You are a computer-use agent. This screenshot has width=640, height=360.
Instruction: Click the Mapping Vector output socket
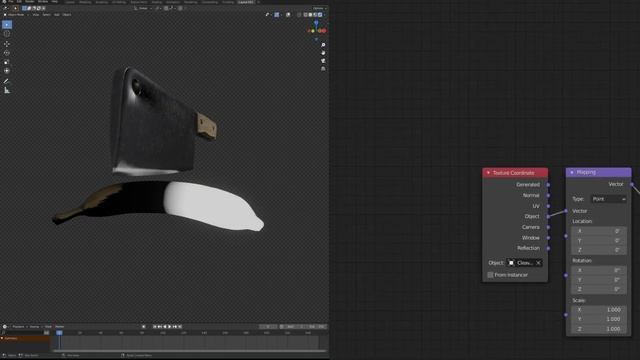(632, 184)
